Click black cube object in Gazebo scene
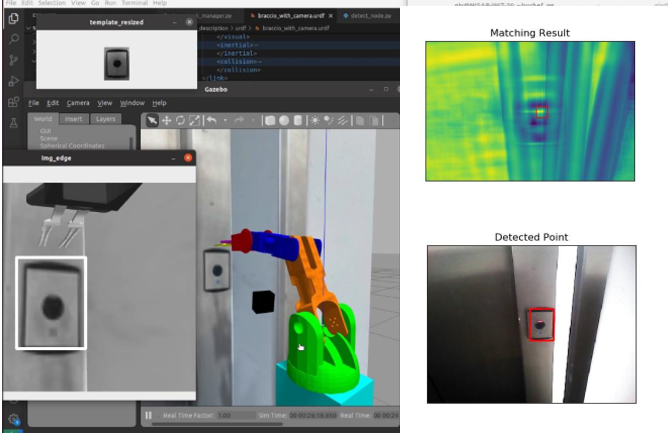The width and height of the screenshot is (668, 433). [263, 302]
